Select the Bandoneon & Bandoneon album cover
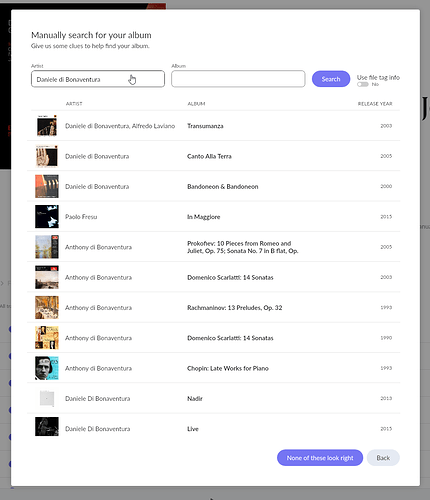Image resolution: width=430 pixels, height=500 pixels. 47,186
